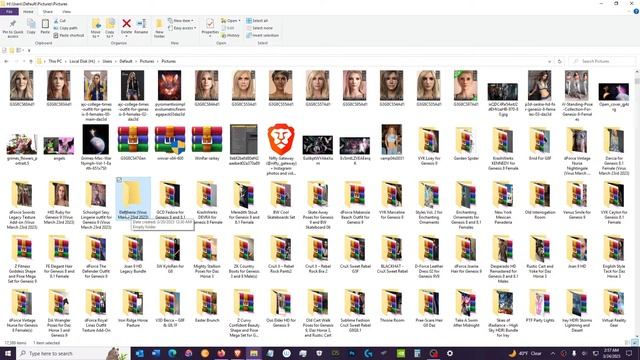
Task: Switch to the Share ribbon tab
Action: tap(47, 11)
